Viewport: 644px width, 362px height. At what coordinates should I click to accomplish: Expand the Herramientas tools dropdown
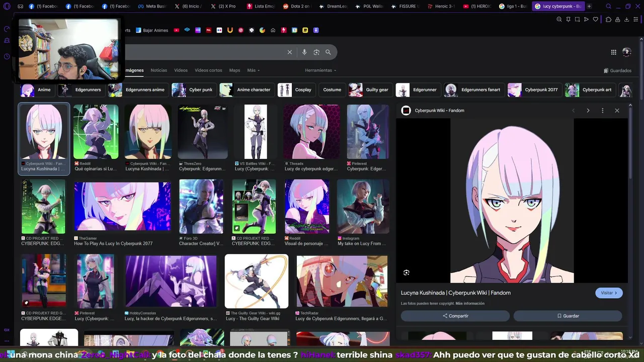[x=320, y=70]
